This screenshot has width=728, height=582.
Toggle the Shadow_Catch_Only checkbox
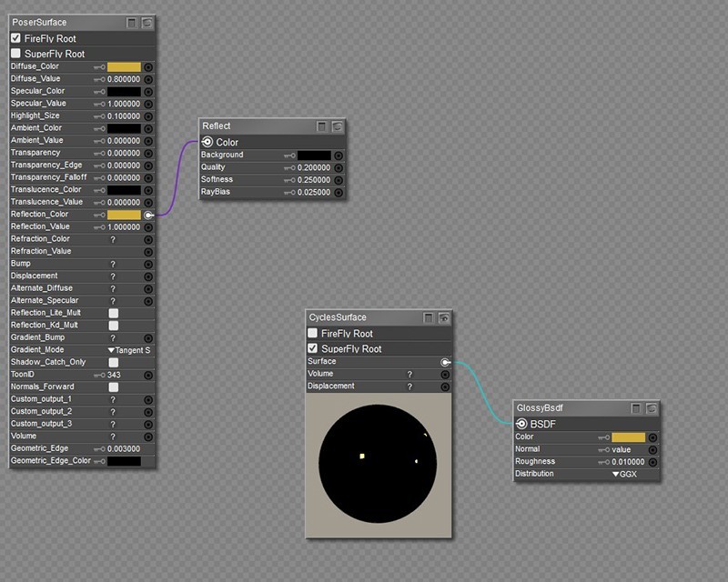[x=113, y=363]
